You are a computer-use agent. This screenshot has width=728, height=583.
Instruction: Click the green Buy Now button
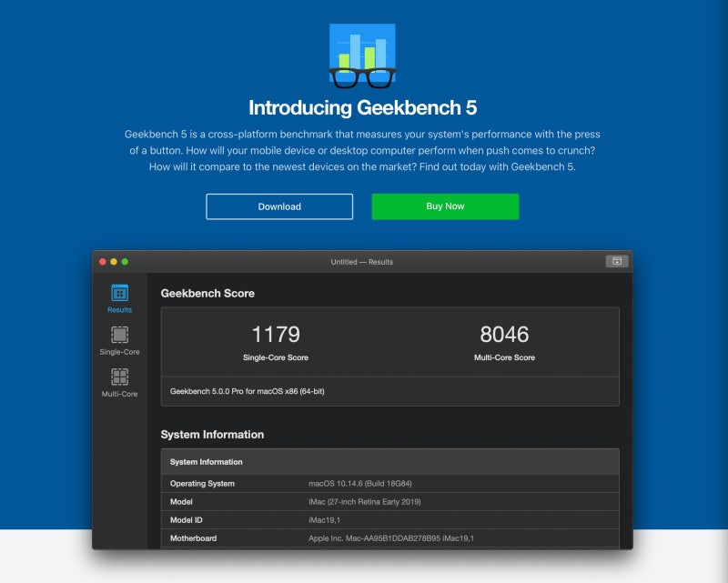pyautogui.click(x=445, y=206)
